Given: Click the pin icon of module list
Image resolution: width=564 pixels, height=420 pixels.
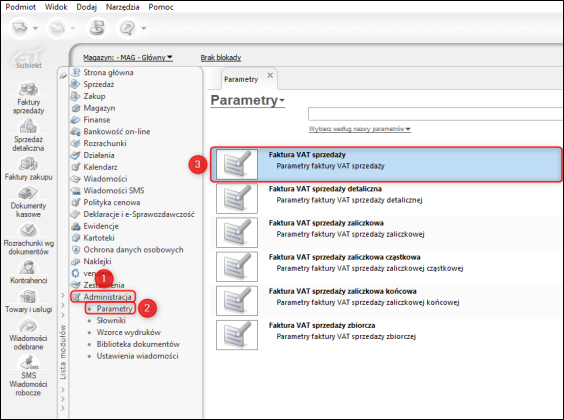Looking at the screenshot, I should [63, 76].
